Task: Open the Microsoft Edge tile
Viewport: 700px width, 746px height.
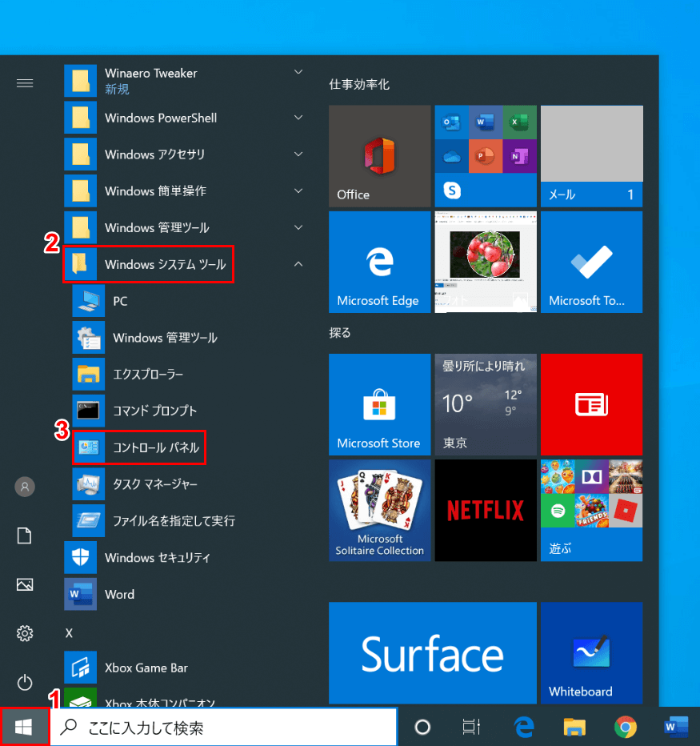Action: pos(379,263)
